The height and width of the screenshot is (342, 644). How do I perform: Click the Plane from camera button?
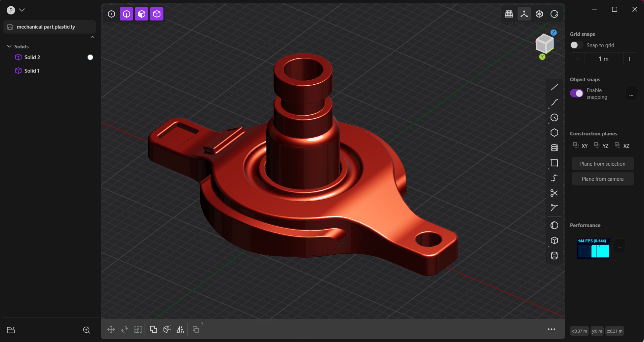point(602,179)
